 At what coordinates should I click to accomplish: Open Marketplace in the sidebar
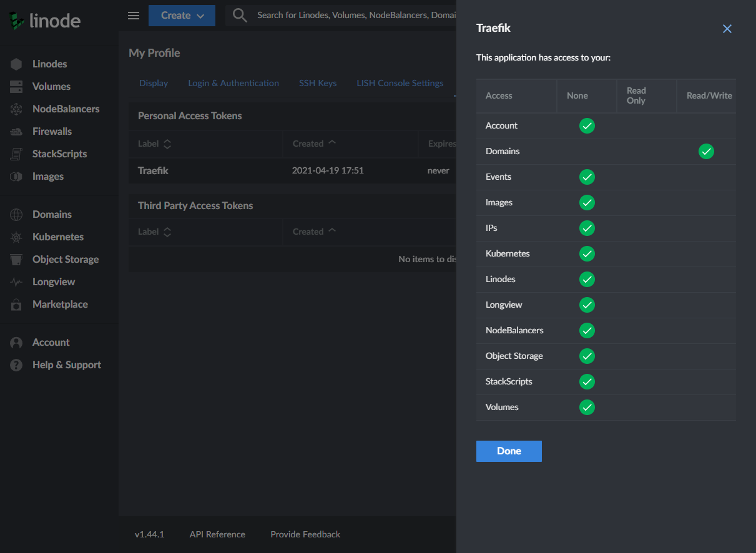59,304
